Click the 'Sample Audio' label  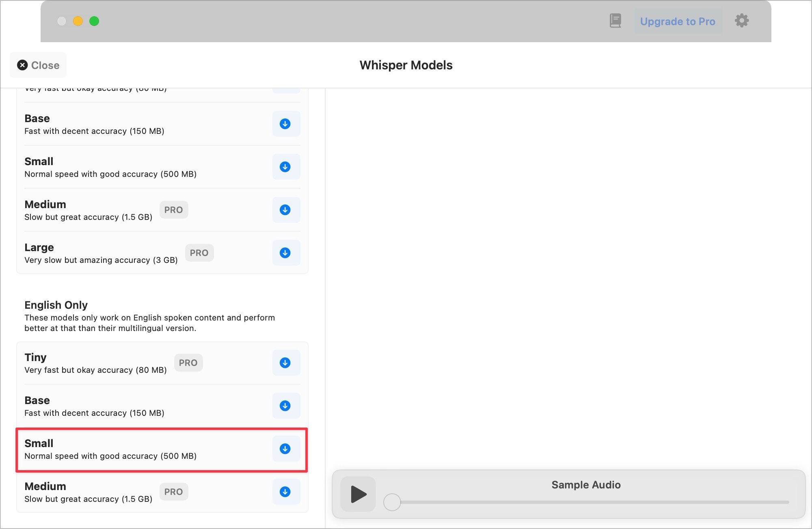[586, 485]
